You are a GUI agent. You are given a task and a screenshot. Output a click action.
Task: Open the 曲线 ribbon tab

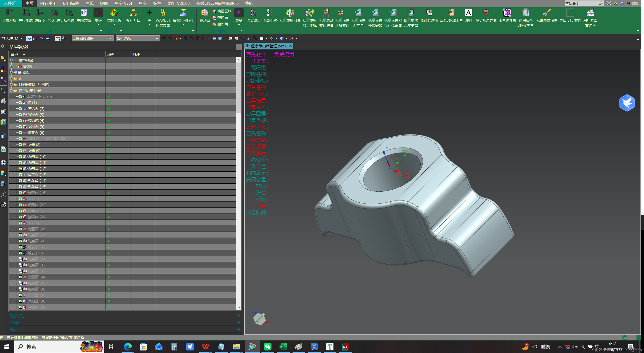click(89, 3)
